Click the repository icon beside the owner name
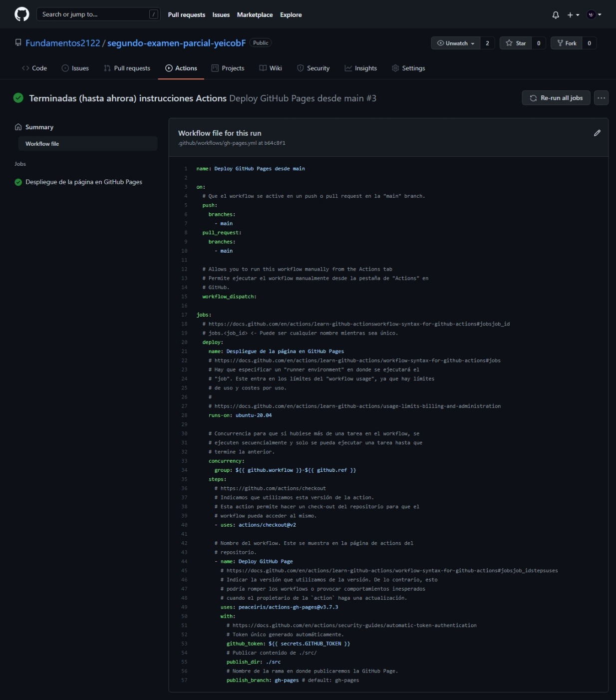The width and height of the screenshot is (616, 700). click(x=18, y=43)
